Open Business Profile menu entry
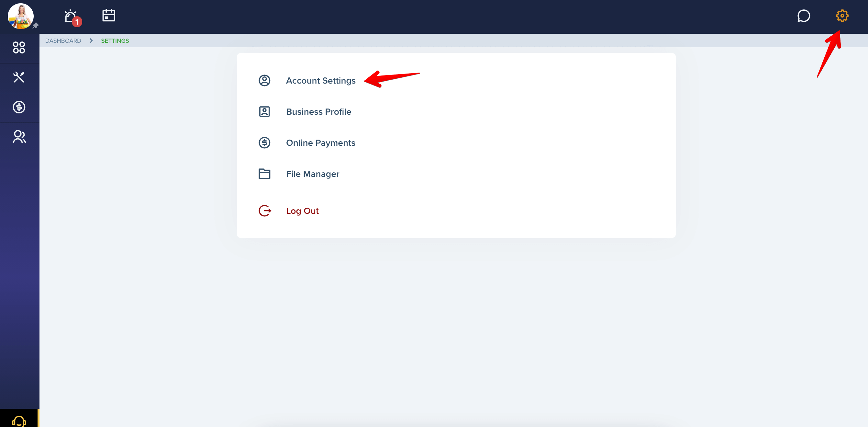This screenshot has height=427, width=868. 318,112
